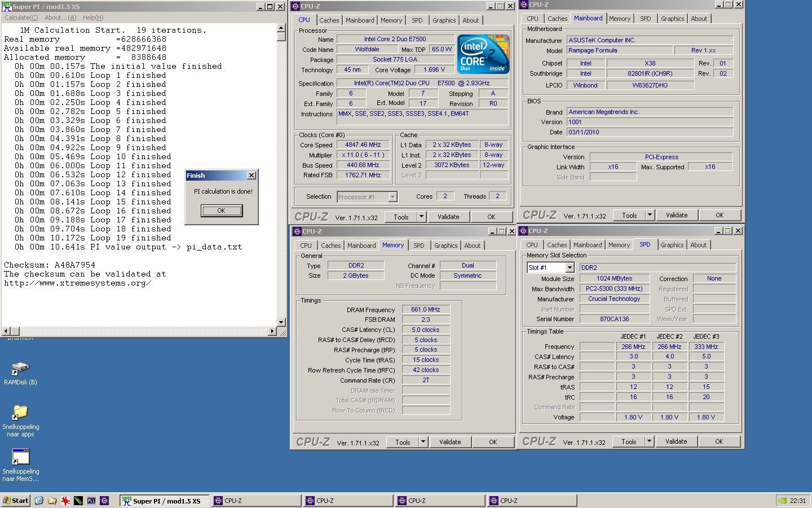Viewport: 812px width, 508px height.
Task: Open the About menu in Super PI
Action: click(60, 17)
